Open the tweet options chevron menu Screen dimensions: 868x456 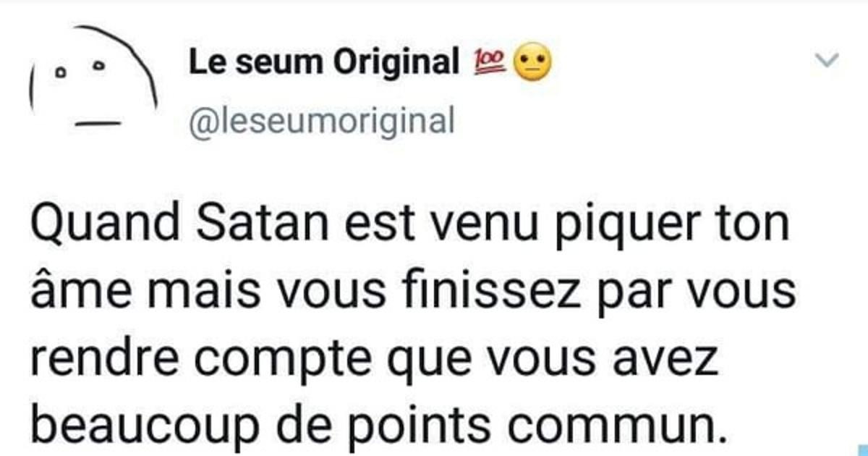[826, 62]
